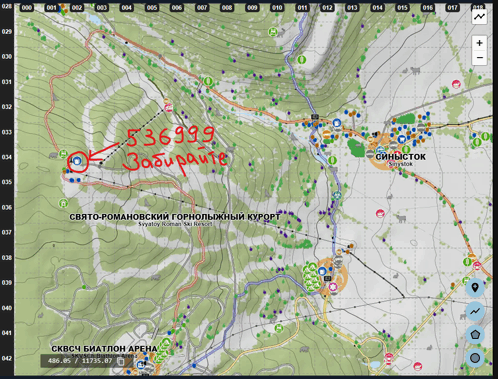Click the teal snowflake marker on the river
Viewport: 498px width, 379px height.
pos(337,195)
